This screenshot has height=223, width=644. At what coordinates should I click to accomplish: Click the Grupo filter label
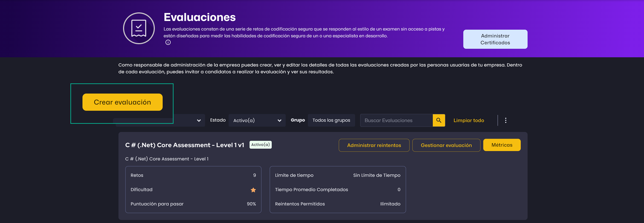[298, 120]
